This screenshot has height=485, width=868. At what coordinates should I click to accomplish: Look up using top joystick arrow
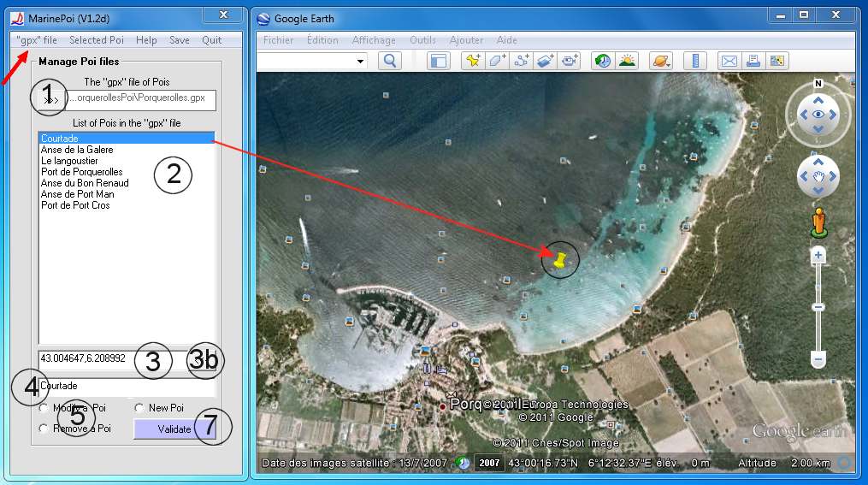(818, 100)
